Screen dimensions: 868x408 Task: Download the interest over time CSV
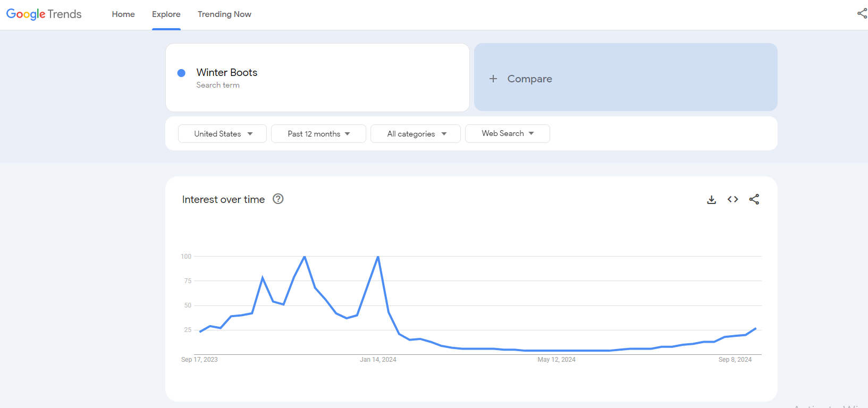pos(712,199)
